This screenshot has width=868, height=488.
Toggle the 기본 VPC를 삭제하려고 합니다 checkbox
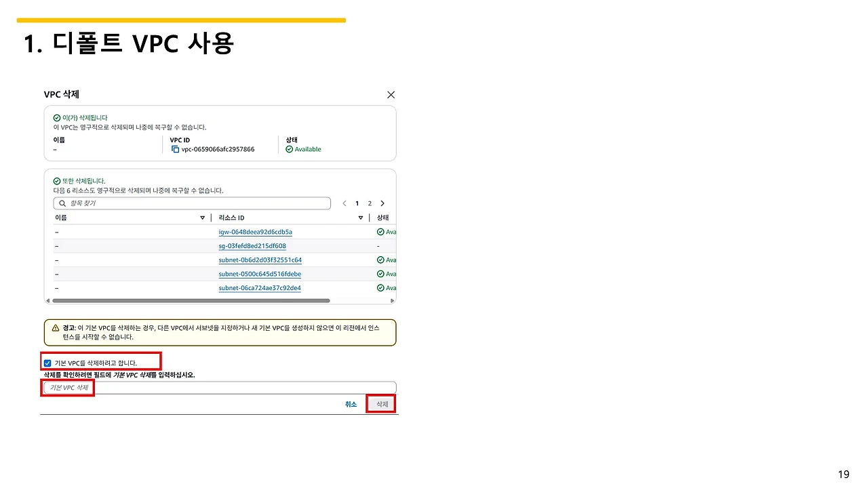point(47,363)
